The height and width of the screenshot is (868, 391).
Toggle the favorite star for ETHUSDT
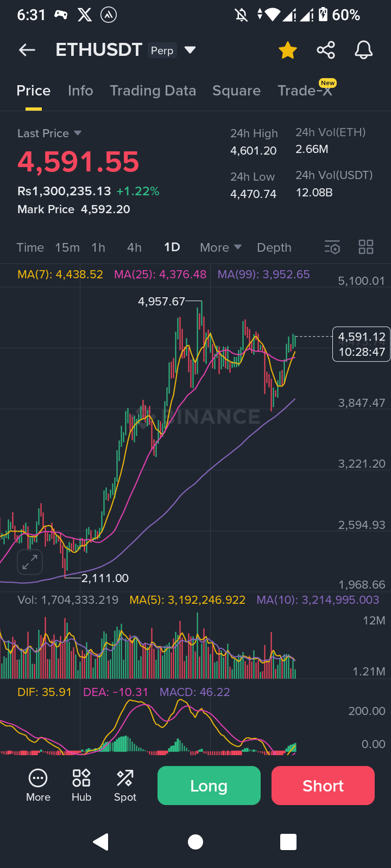coord(288,50)
